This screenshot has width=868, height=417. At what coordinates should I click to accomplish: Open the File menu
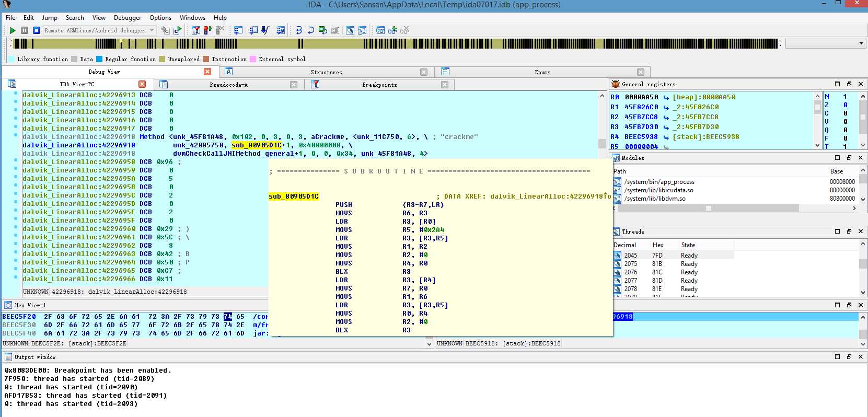coord(10,17)
